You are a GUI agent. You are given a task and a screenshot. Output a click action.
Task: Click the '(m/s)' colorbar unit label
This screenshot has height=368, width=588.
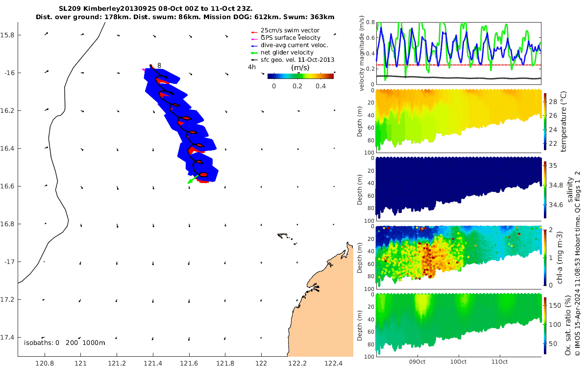pos(300,68)
